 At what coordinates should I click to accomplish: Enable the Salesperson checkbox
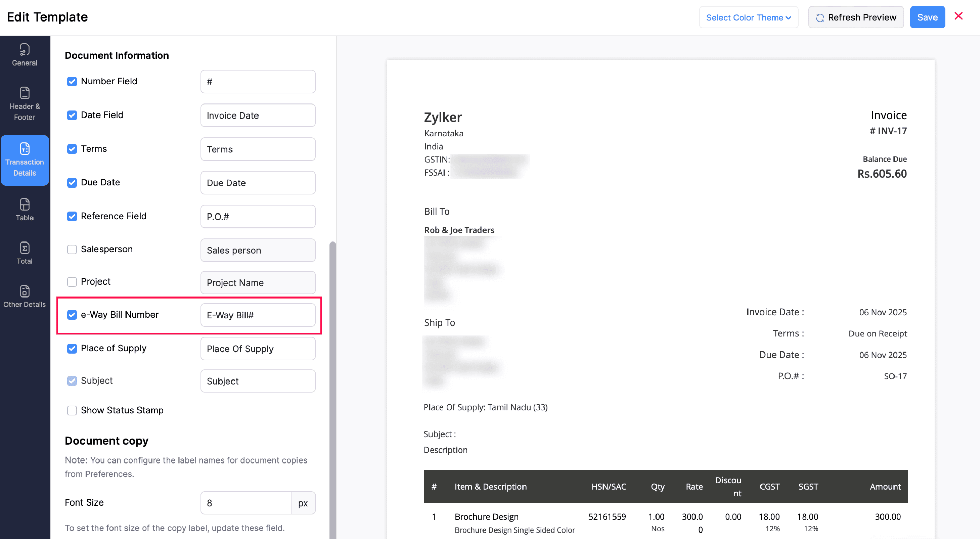72,249
